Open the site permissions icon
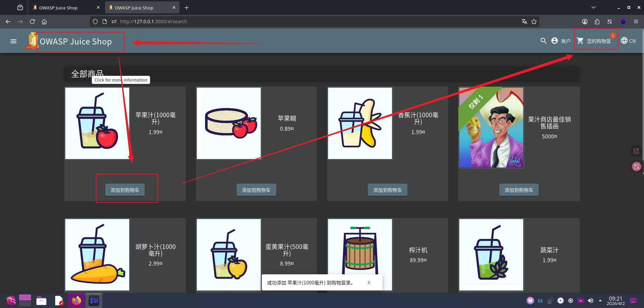Screen dimensions: 644x308 tap(114, 22)
